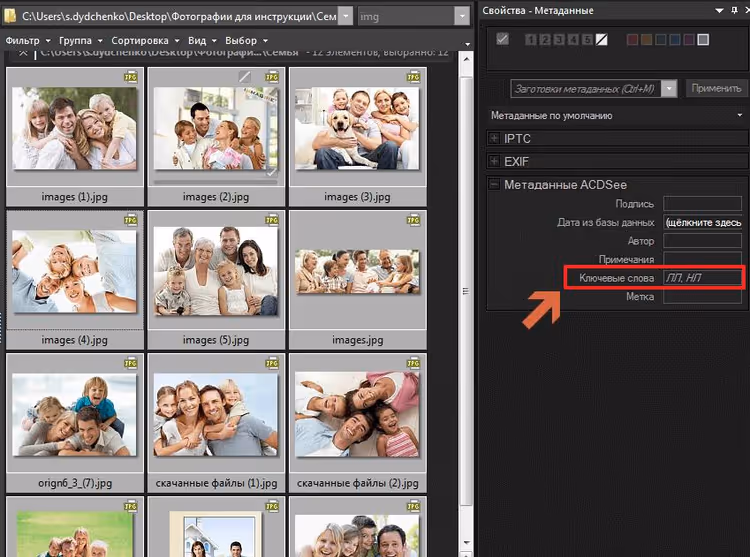Click JPG format badge on images (1).jpg
Image resolution: width=750 pixels, height=557 pixels.
131,77
